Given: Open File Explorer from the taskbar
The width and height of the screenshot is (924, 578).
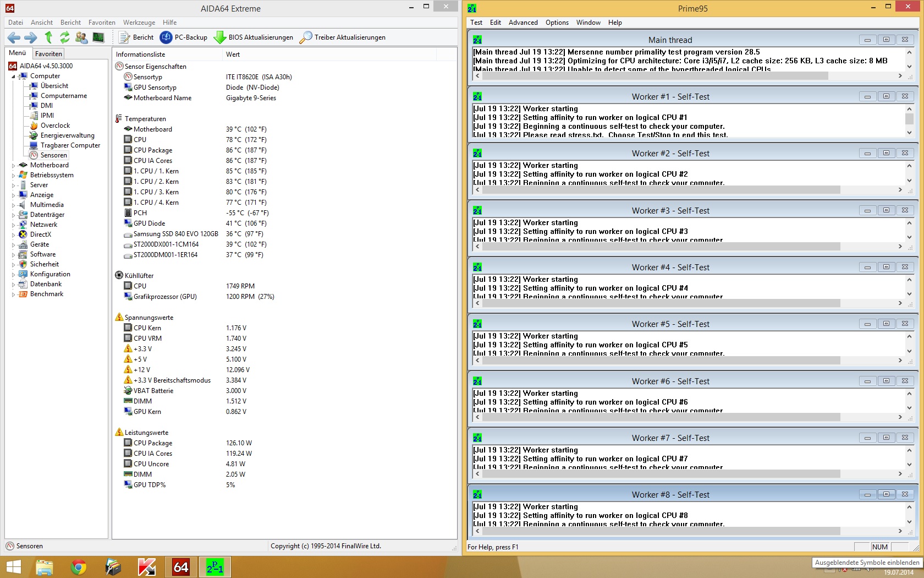Looking at the screenshot, I should pos(45,567).
